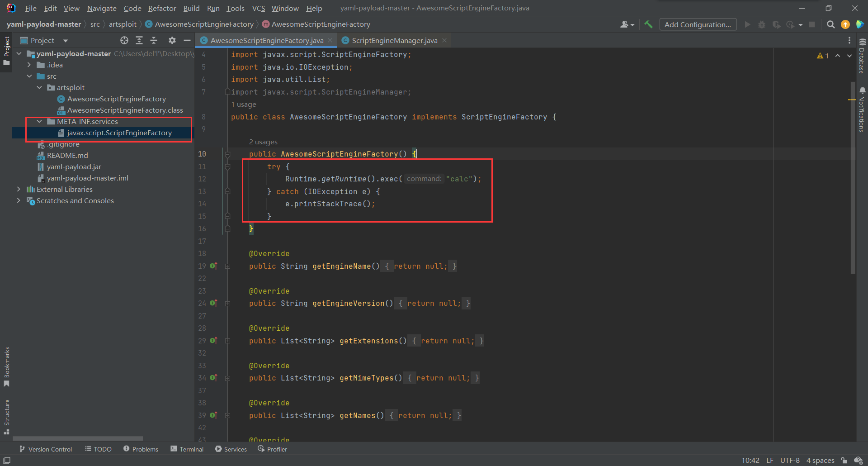Toggle the TODO tool window
The width and height of the screenshot is (868, 466).
tap(98, 449)
